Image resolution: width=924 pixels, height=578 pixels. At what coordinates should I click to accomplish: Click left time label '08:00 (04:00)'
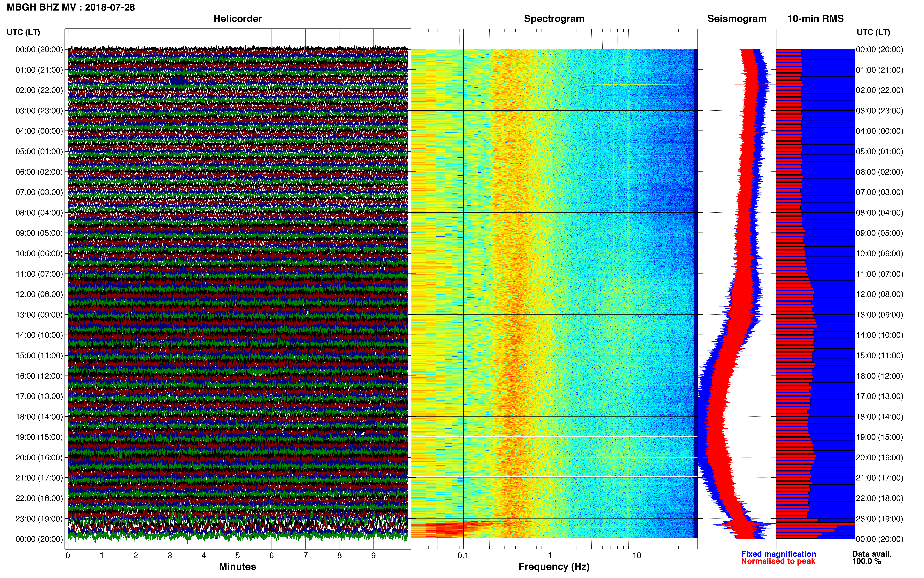click(39, 213)
